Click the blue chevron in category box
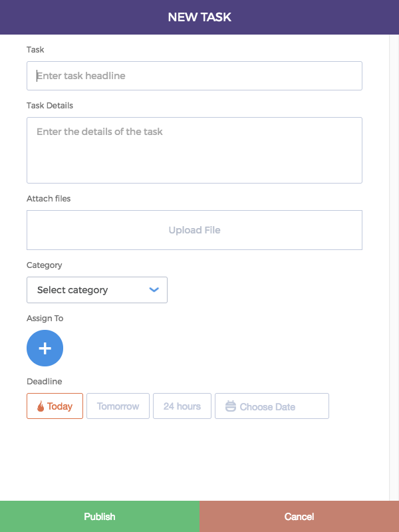Screen dimensions: 399x532 [154, 290]
